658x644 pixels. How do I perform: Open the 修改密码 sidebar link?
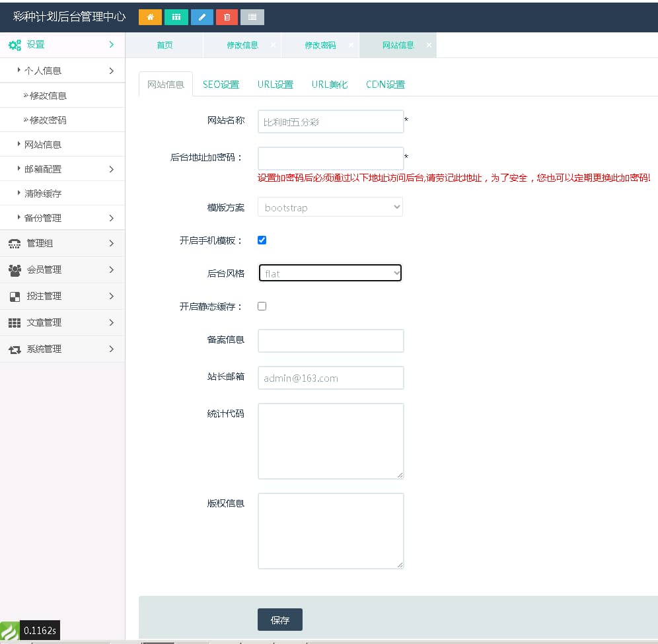coord(46,120)
